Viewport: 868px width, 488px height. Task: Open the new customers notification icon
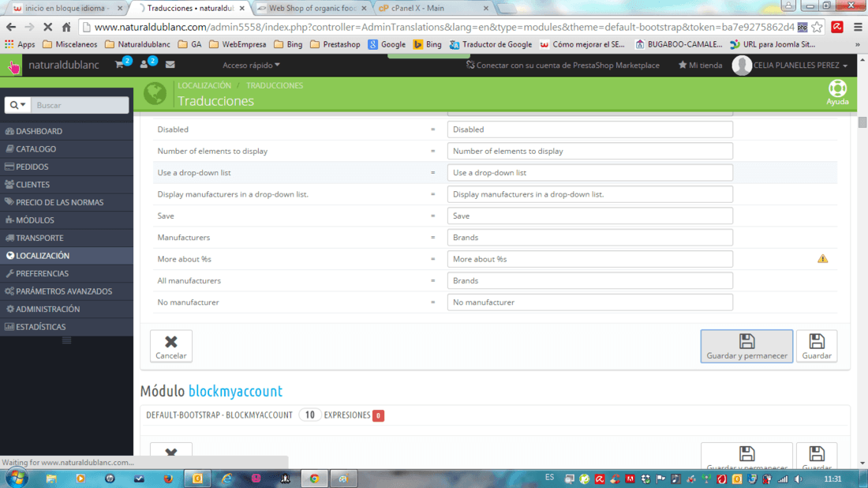click(x=144, y=65)
